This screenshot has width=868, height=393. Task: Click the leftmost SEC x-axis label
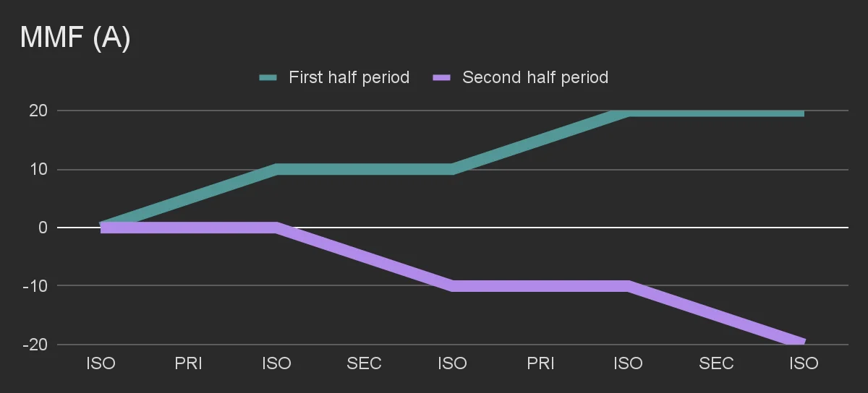[x=365, y=363]
